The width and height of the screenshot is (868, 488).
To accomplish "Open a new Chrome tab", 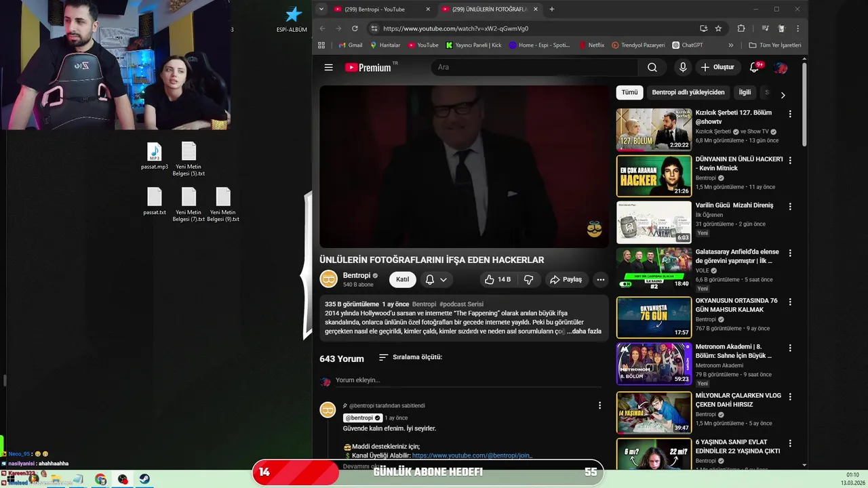I will click(x=552, y=9).
